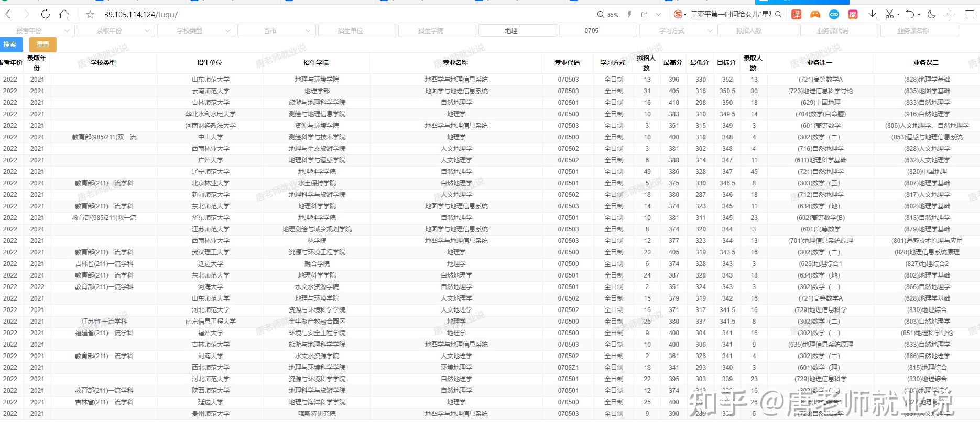980x443 pixels.
Task: Click the 业务课二 column header
Action: [x=927, y=63]
